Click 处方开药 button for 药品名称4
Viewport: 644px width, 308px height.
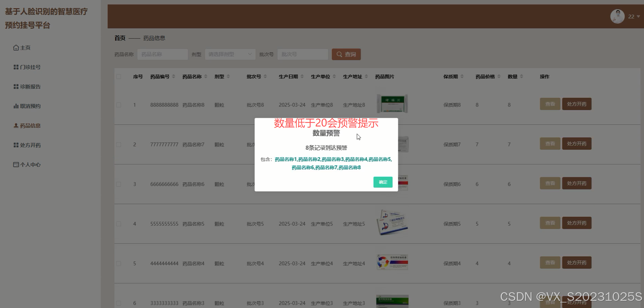(x=577, y=263)
